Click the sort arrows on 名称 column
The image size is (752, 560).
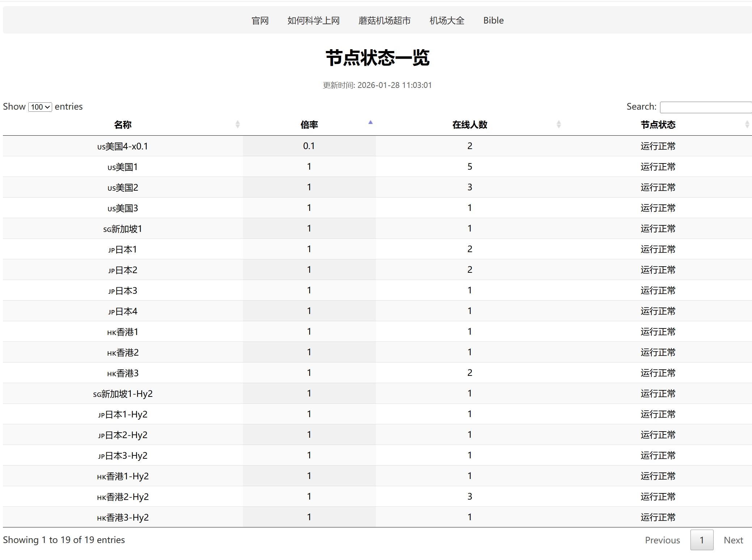(x=238, y=124)
